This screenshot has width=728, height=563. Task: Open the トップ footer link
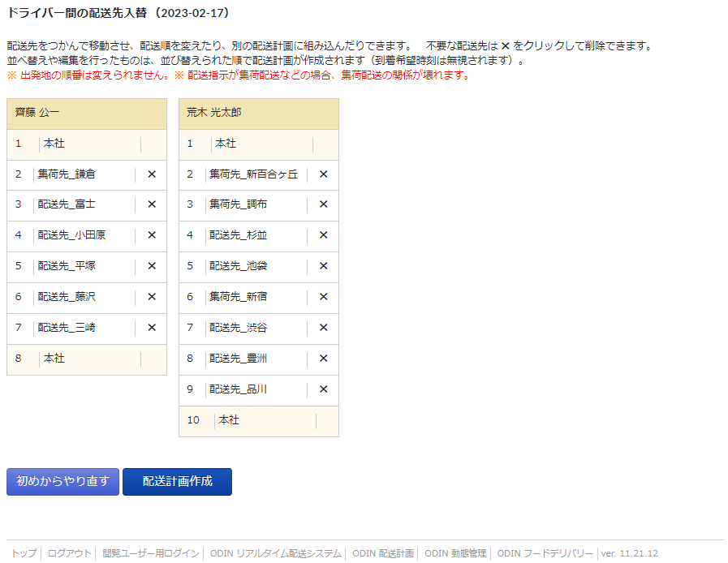pyautogui.click(x=24, y=553)
